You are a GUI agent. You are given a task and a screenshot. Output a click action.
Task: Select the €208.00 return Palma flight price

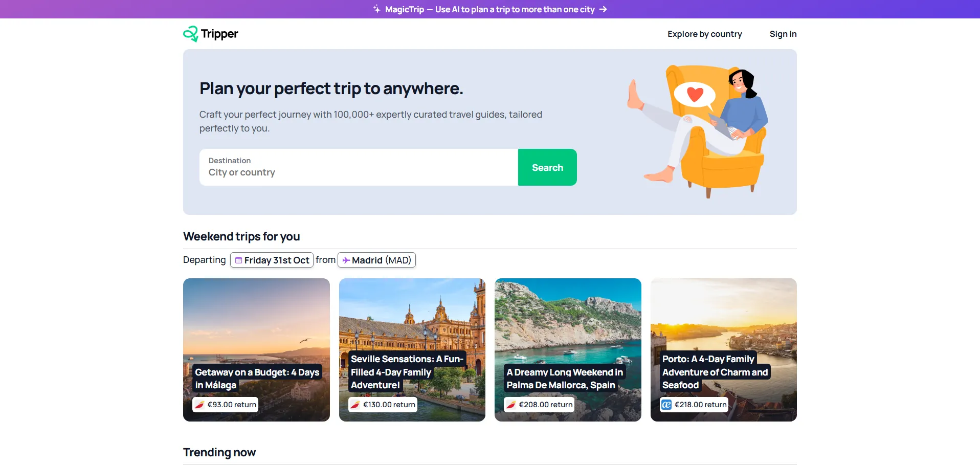tap(545, 405)
